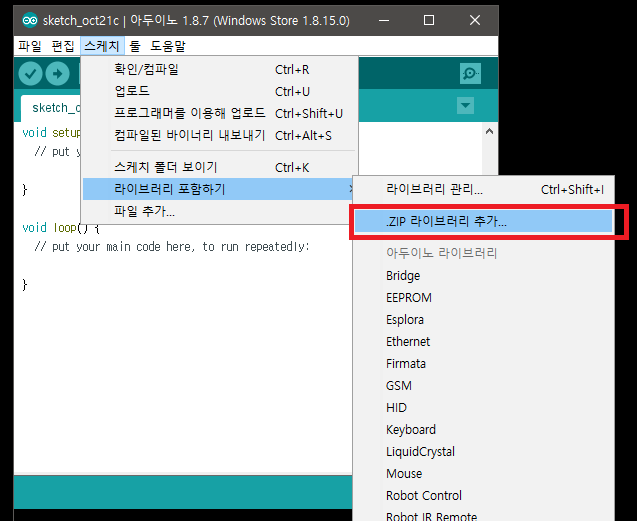The height and width of the screenshot is (521, 637).
Task: Include the Keyboard library
Action: (483, 430)
